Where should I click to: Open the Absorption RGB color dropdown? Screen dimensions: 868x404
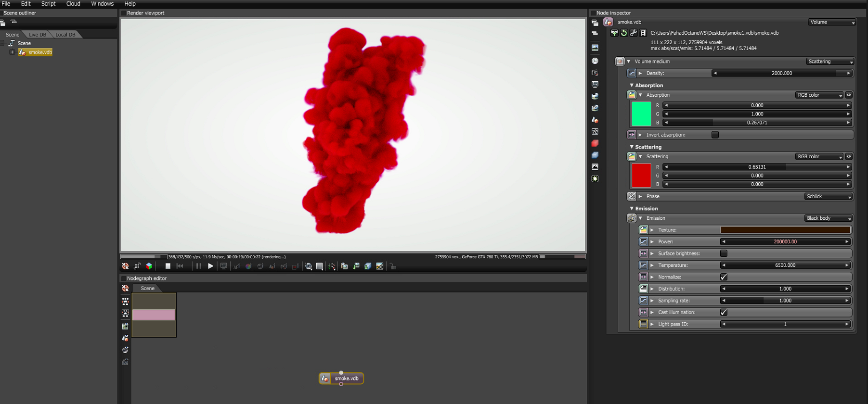click(819, 95)
